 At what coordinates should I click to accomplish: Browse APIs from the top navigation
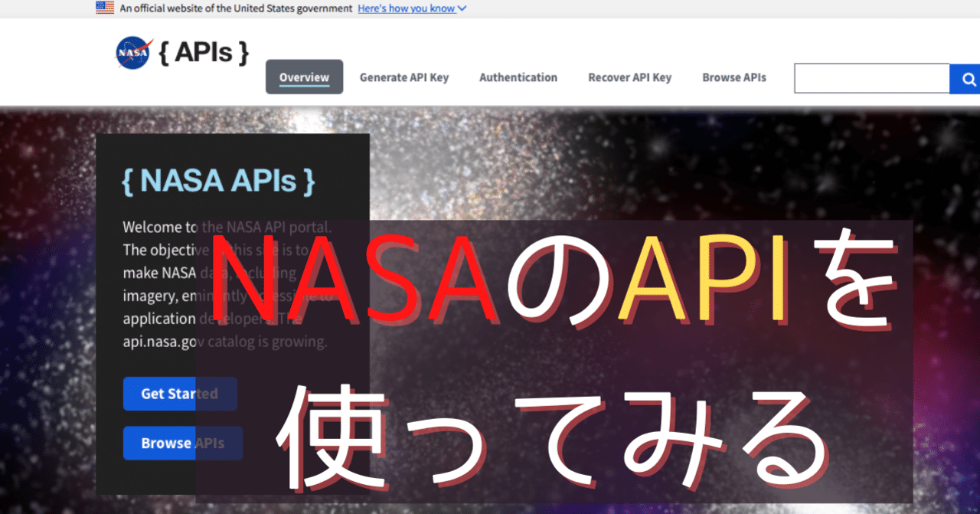coord(734,77)
